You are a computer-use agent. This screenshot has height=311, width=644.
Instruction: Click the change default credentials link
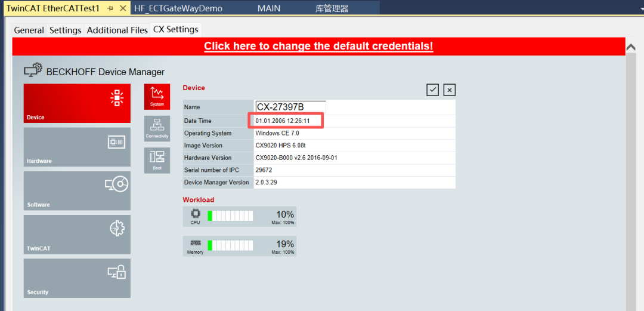click(318, 46)
